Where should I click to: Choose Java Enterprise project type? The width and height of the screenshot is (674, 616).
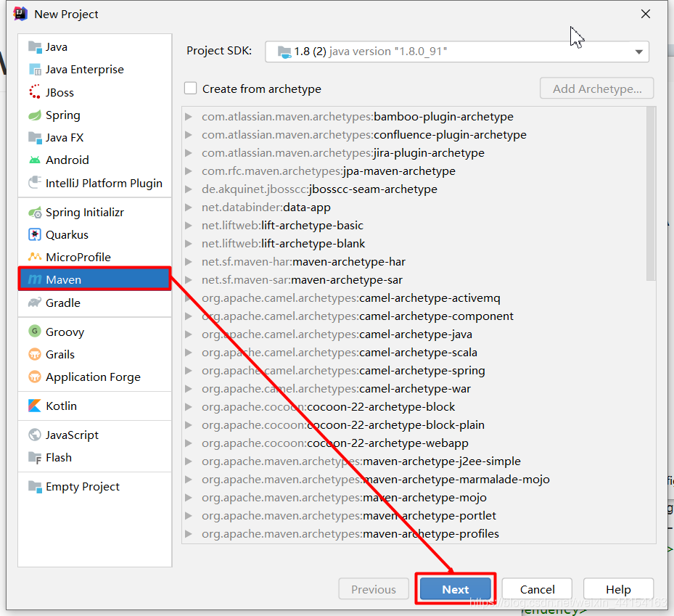click(94, 69)
